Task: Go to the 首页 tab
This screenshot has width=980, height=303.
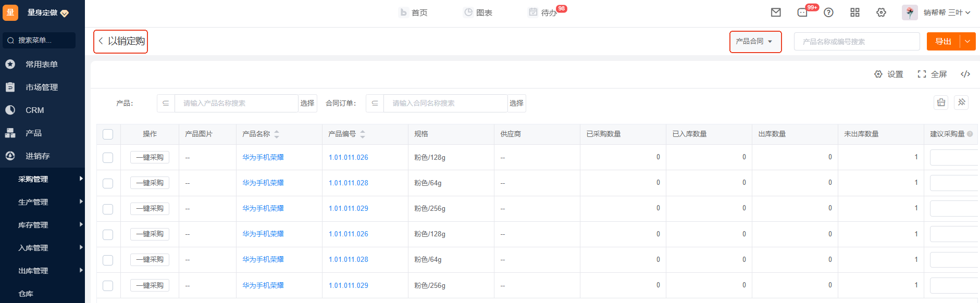Action: [x=414, y=12]
